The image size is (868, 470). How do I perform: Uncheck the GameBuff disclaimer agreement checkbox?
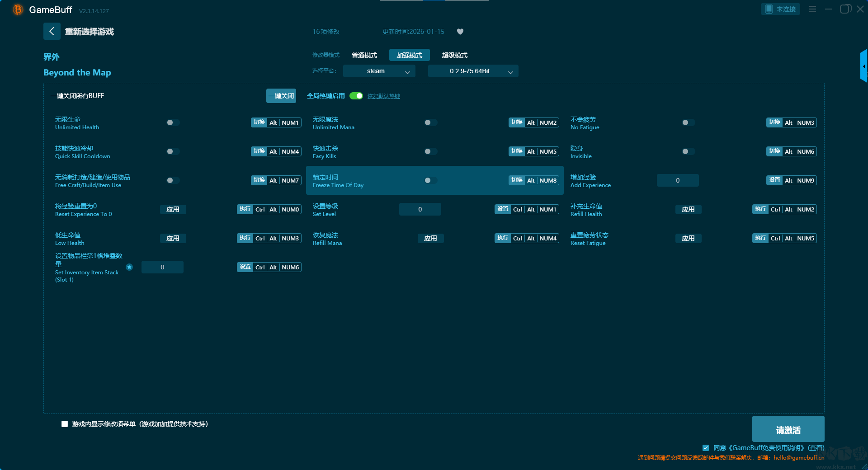point(706,448)
